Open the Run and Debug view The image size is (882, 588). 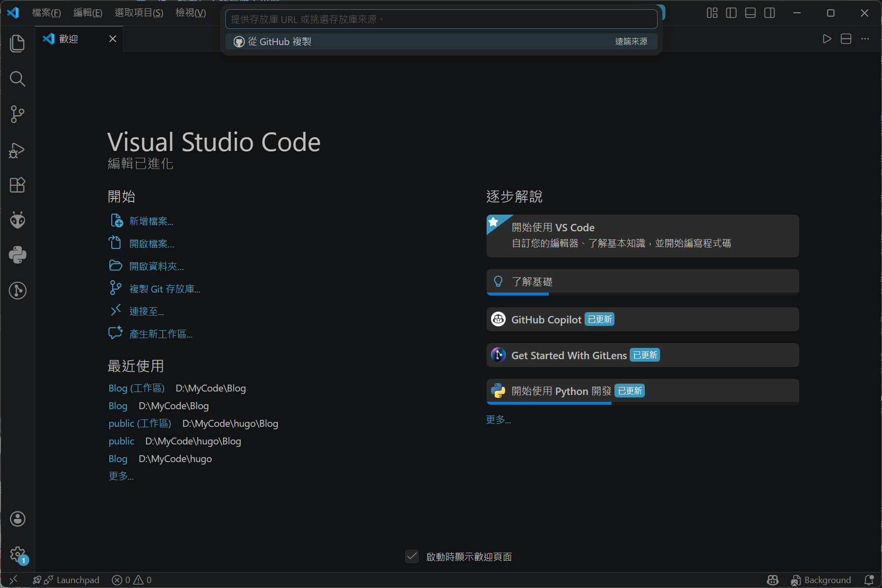tap(18, 150)
